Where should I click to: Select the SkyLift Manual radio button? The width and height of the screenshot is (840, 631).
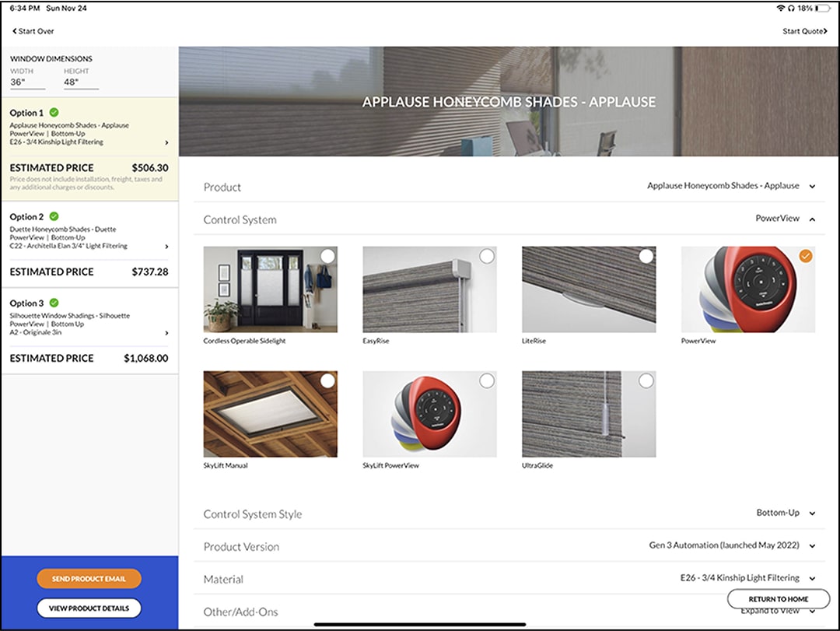tap(327, 380)
